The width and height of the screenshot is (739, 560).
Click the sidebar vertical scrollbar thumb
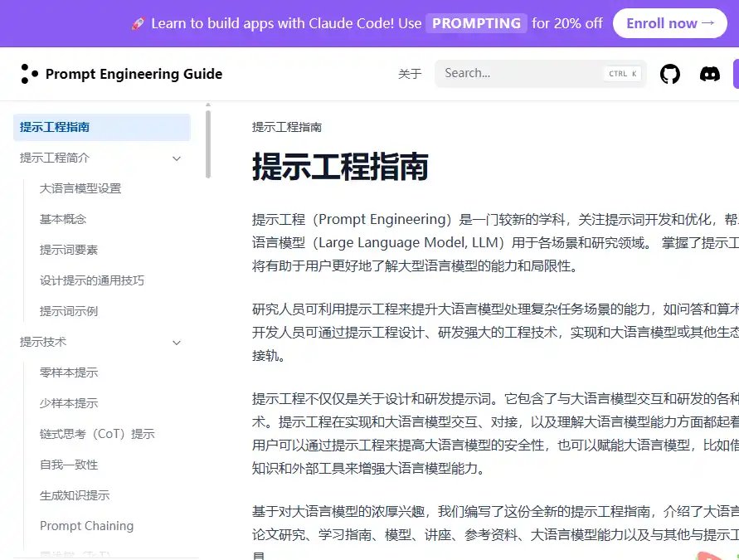pos(208,144)
